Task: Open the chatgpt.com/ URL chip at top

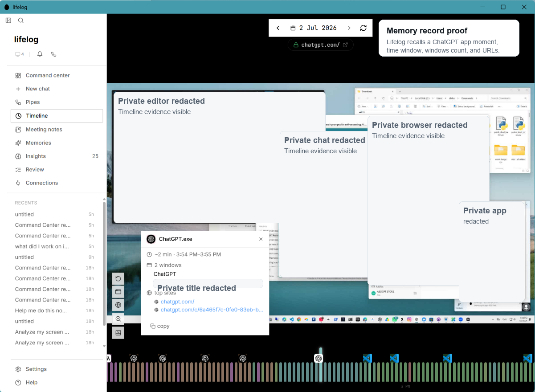Action: tap(321, 45)
